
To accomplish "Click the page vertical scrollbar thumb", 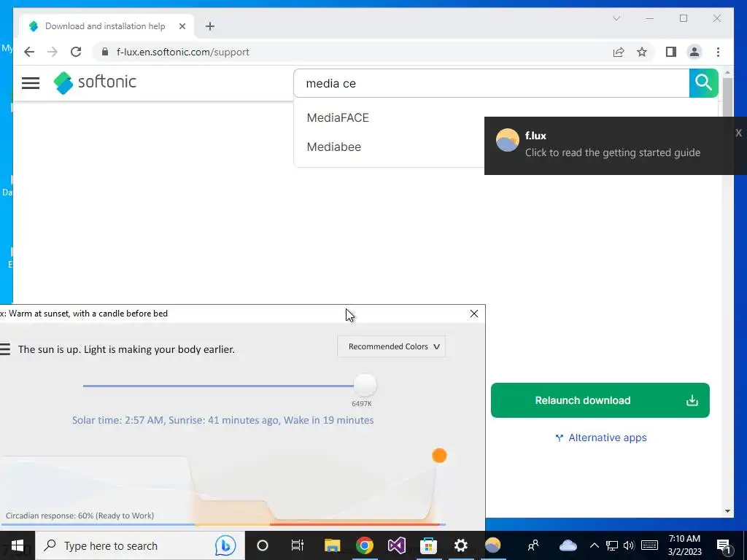I will click(x=727, y=98).
